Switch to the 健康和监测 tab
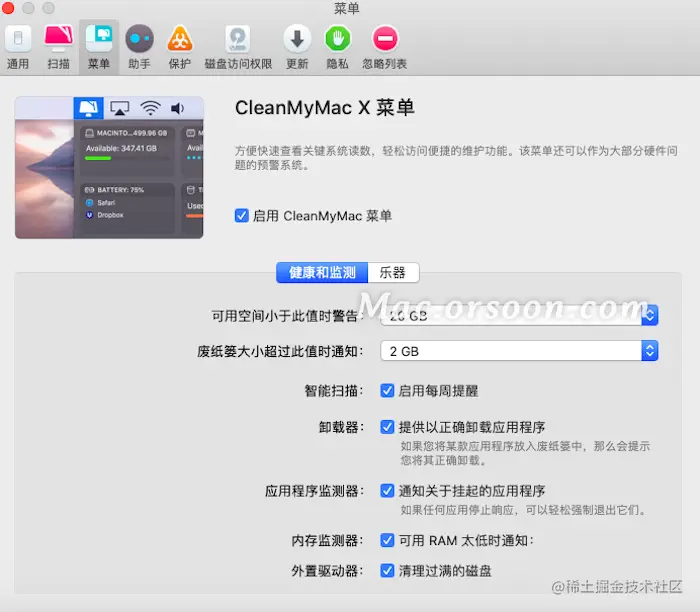 coord(322,272)
